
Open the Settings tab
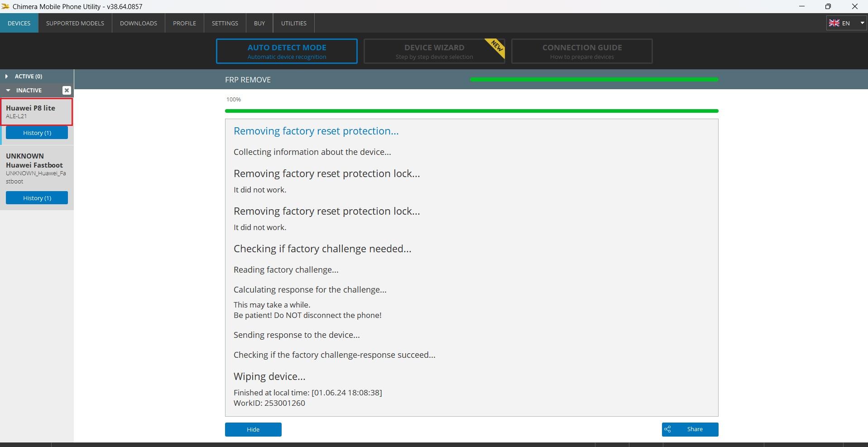tap(225, 23)
